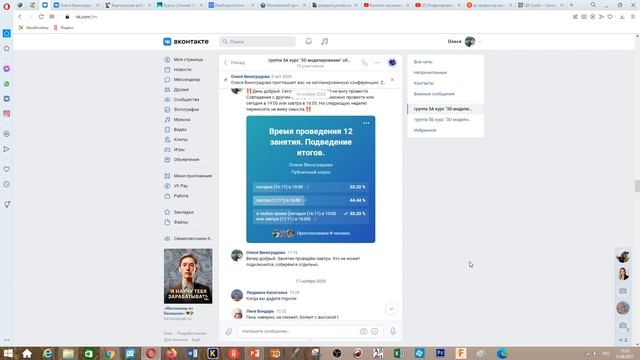Open Word from taskbar
The height and width of the screenshot is (360, 640).
[x=192, y=353]
